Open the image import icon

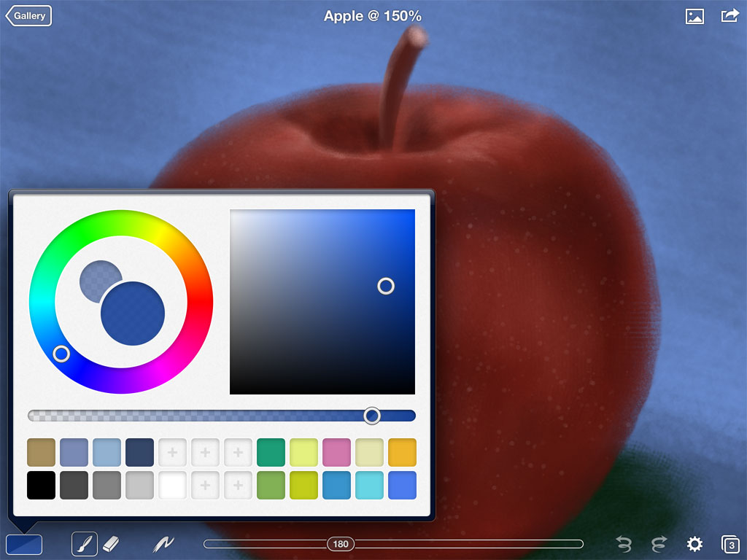[x=694, y=15]
